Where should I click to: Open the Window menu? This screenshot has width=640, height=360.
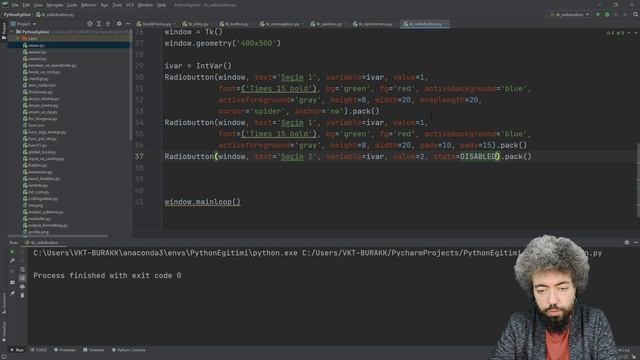click(145, 5)
